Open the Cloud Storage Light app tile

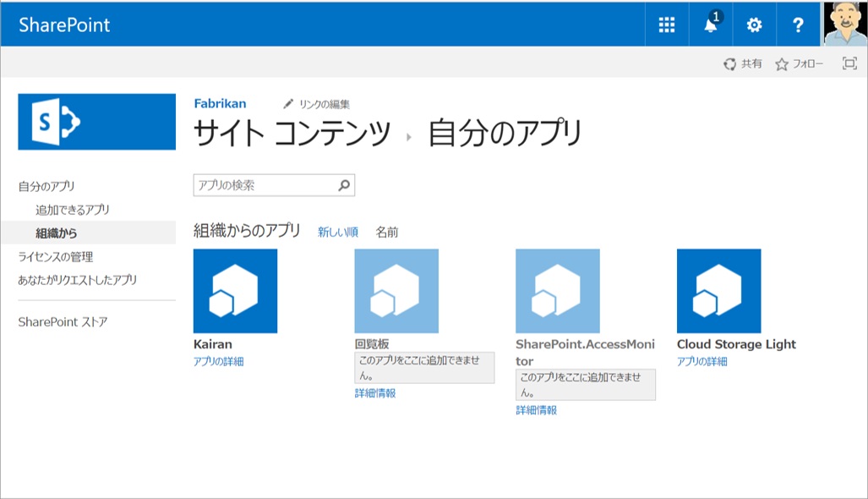click(x=718, y=290)
